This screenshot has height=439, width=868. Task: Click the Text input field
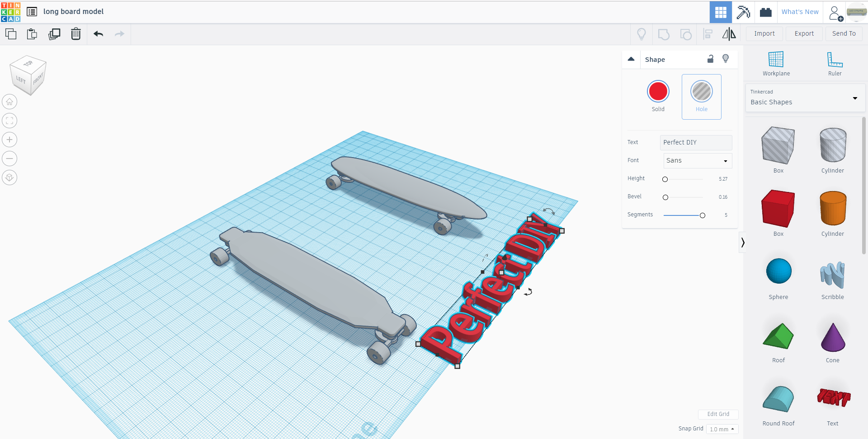pyautogui.click(x=696, y=143)
